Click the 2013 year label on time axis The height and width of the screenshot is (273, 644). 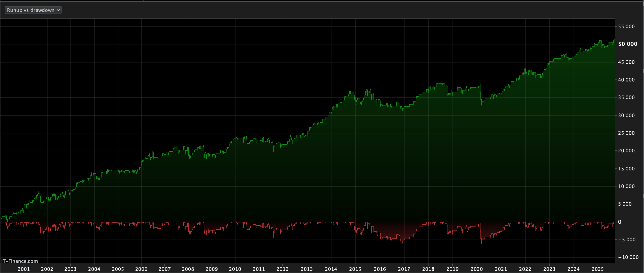coord(307,269)
